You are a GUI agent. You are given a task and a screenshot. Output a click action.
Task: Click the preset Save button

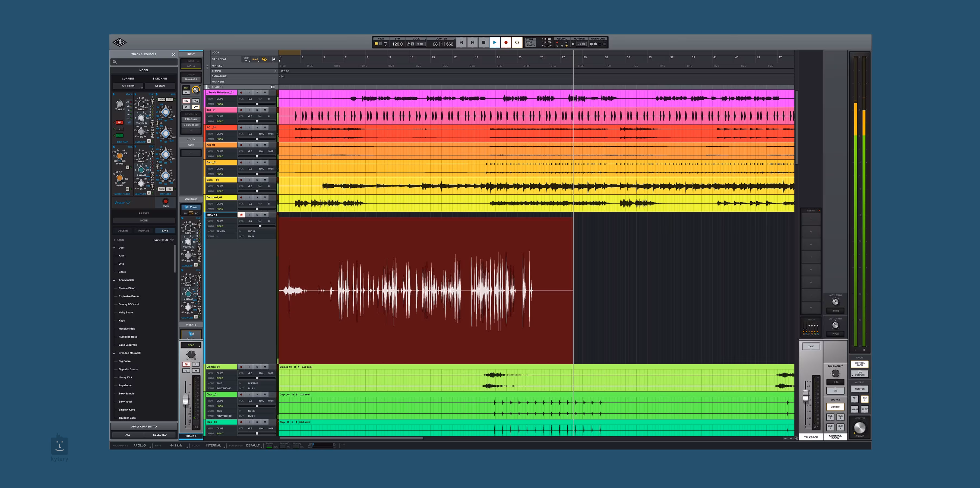165,231
